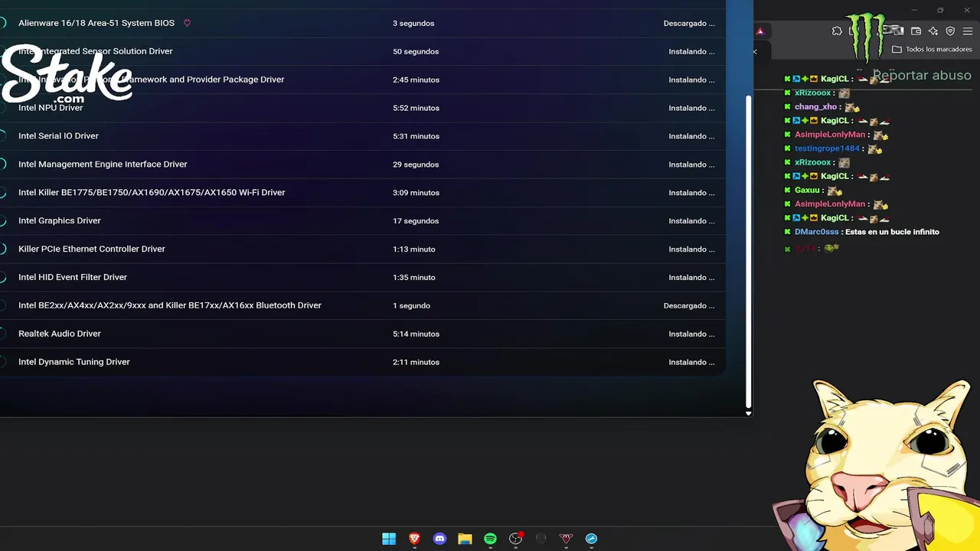Open the browser hamburger menu
Image resolution: width=980 pixels, height=551 pixels.
pos(968,31)
